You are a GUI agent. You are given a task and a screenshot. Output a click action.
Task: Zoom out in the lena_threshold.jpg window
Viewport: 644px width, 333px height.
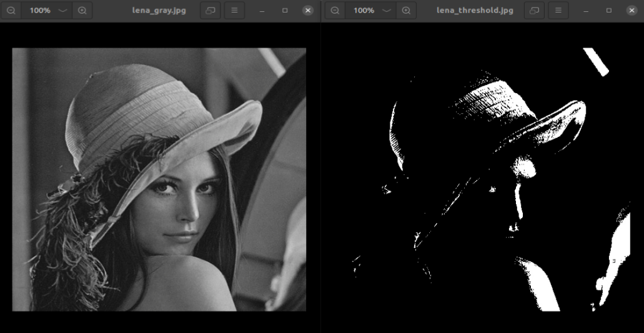pyautogui.click(x=335, y=11)
